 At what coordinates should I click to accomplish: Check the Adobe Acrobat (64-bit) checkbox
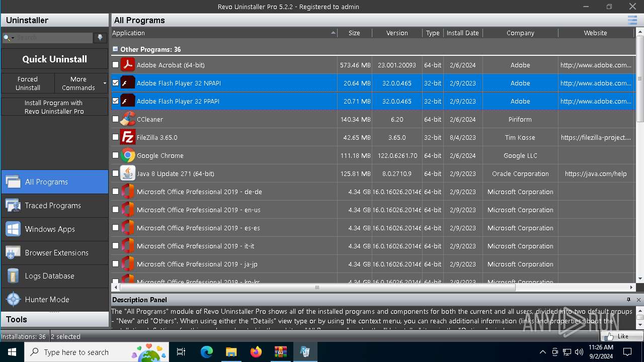pyautogui.click(x=116, y=65)
